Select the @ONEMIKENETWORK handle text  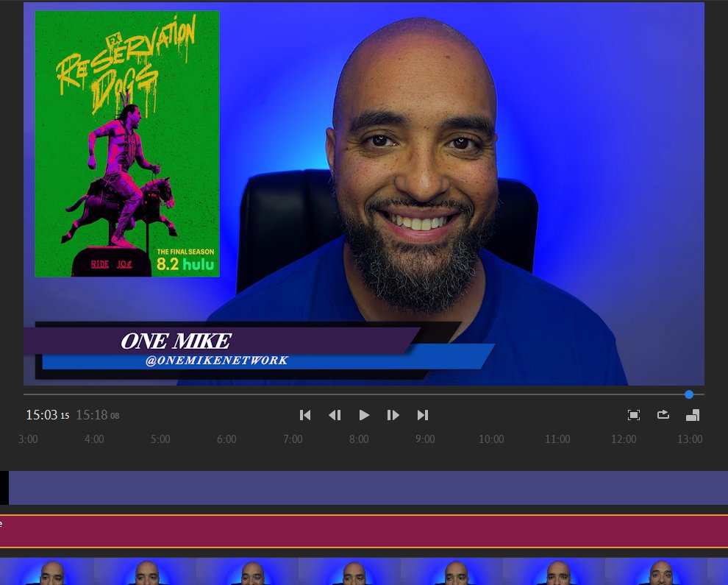[x=217, y=360]
